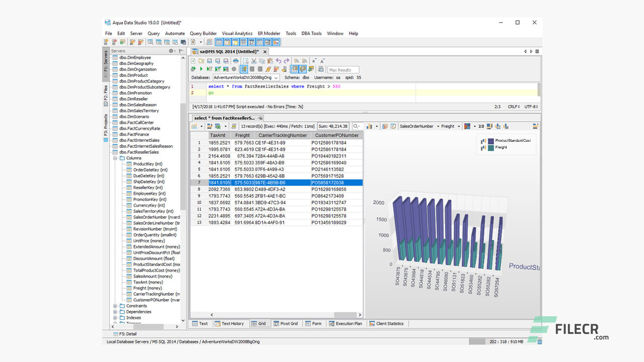Click the Servers panel collapse pin icon

pos(181,51)
